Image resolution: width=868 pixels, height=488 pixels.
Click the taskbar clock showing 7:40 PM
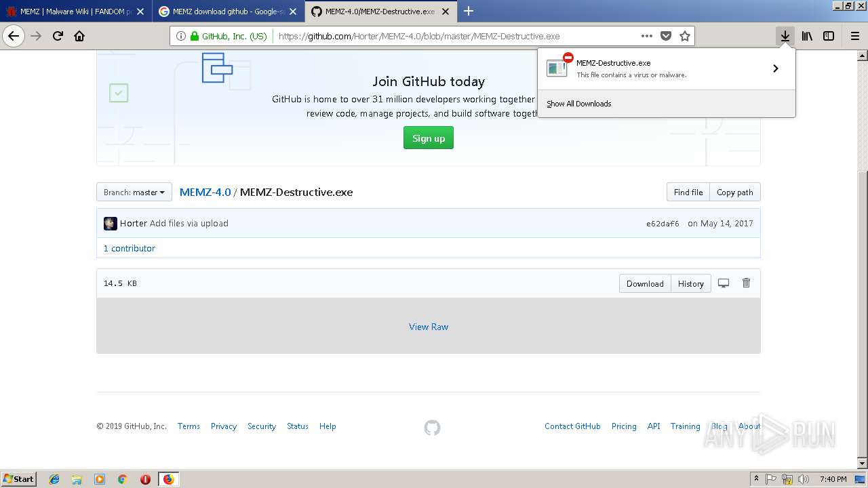(833, 479)
